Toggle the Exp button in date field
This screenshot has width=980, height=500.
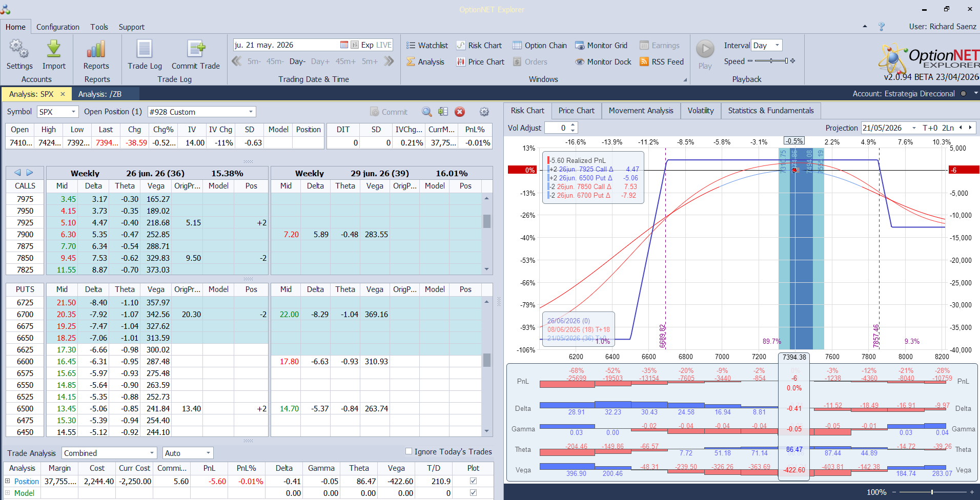coord(367,45)
